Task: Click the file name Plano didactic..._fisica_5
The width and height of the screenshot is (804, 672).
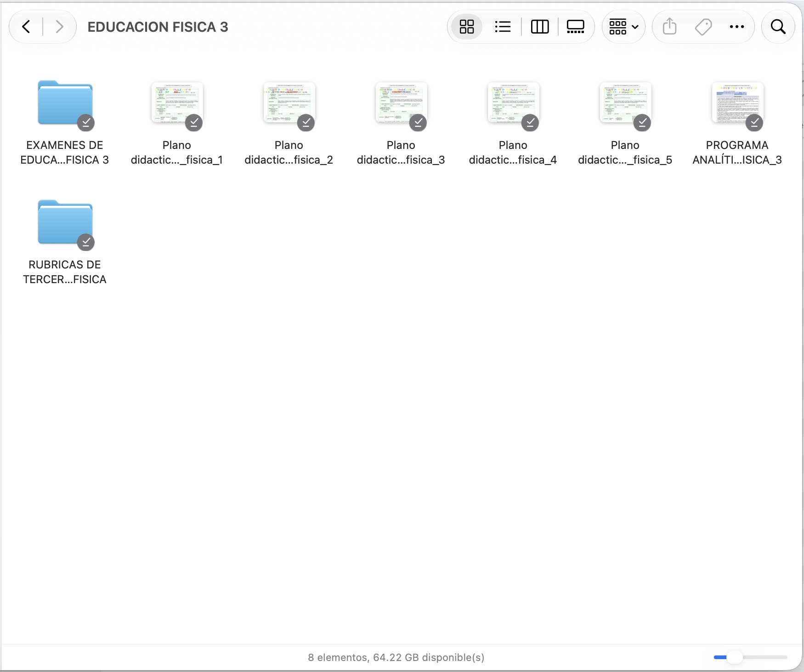Action: pos(625,153)
